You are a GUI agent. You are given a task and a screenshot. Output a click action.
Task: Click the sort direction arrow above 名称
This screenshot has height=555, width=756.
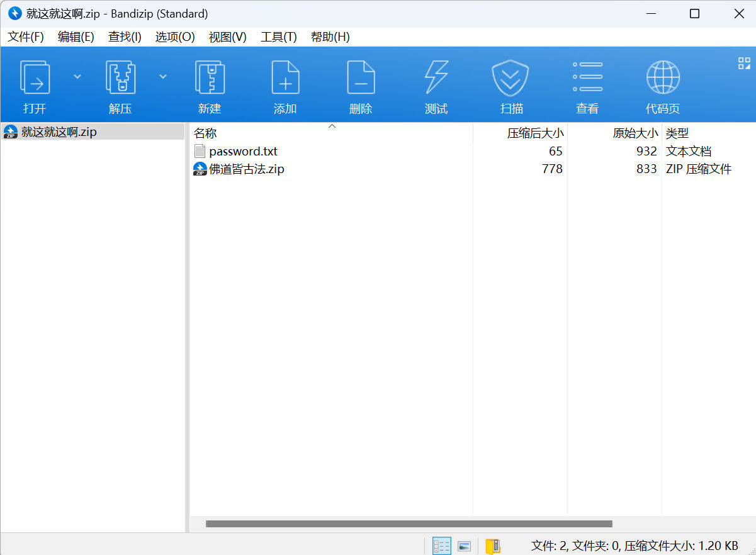(332, 126)
